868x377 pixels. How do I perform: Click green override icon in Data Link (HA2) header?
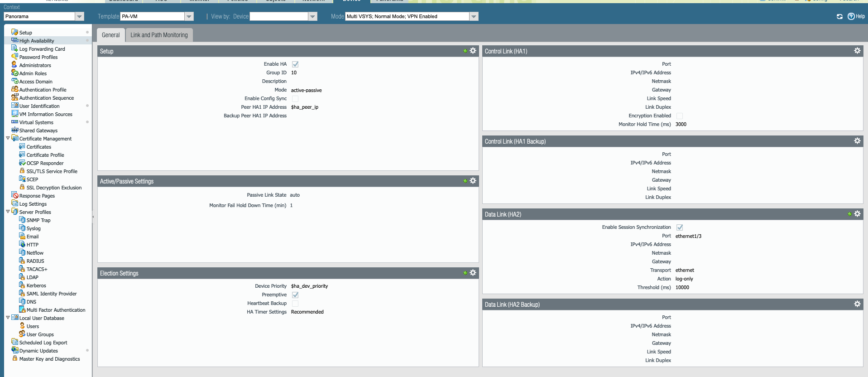click(x=849, y=214)
